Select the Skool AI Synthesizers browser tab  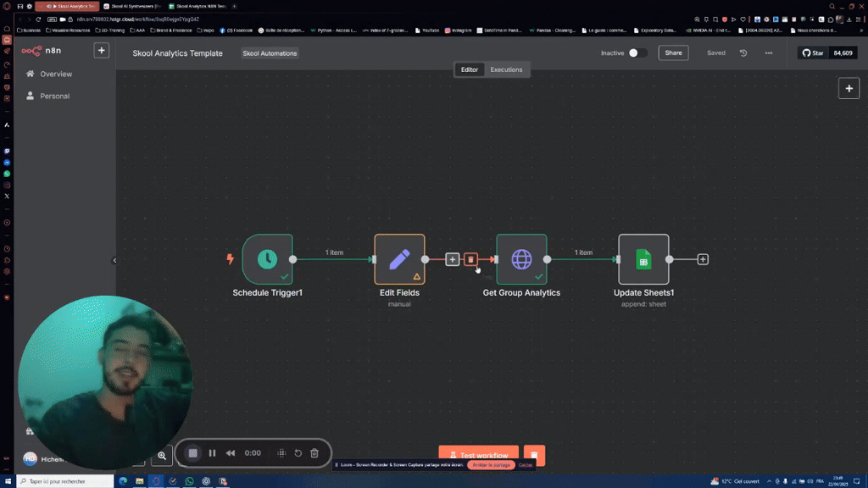(132, 6)
